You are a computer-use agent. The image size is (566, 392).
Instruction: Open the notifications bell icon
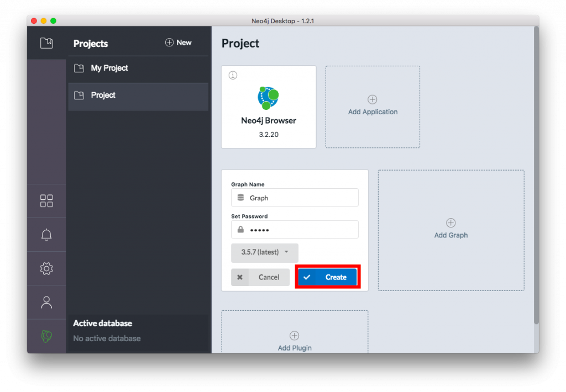tap(46, 235)
